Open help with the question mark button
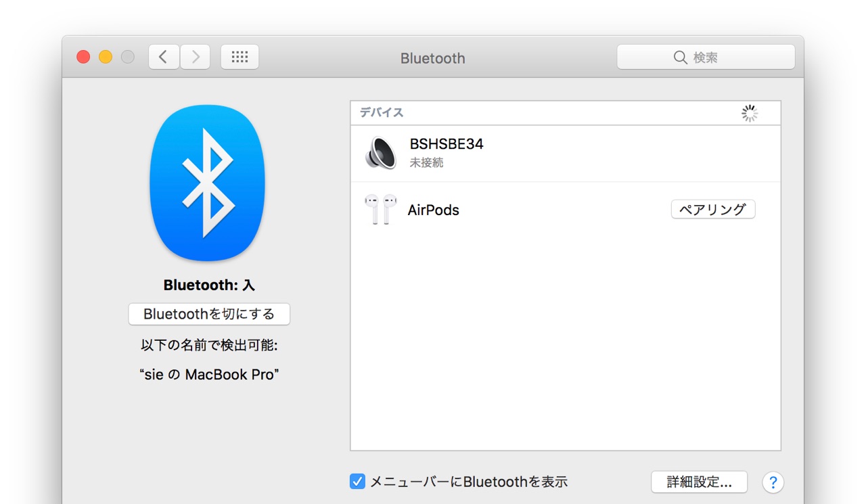The height and width of the screenshot is (504, 866). tap(773, 482)
